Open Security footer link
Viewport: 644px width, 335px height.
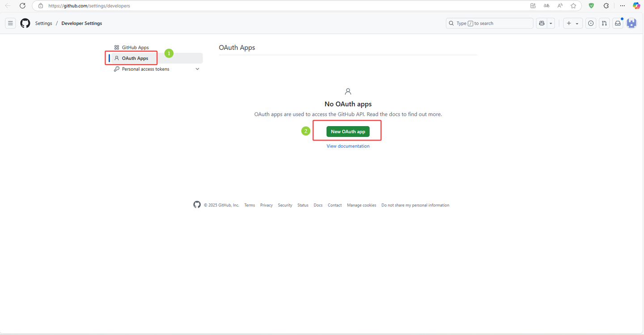pyautogui.click(x=285, y=205)
